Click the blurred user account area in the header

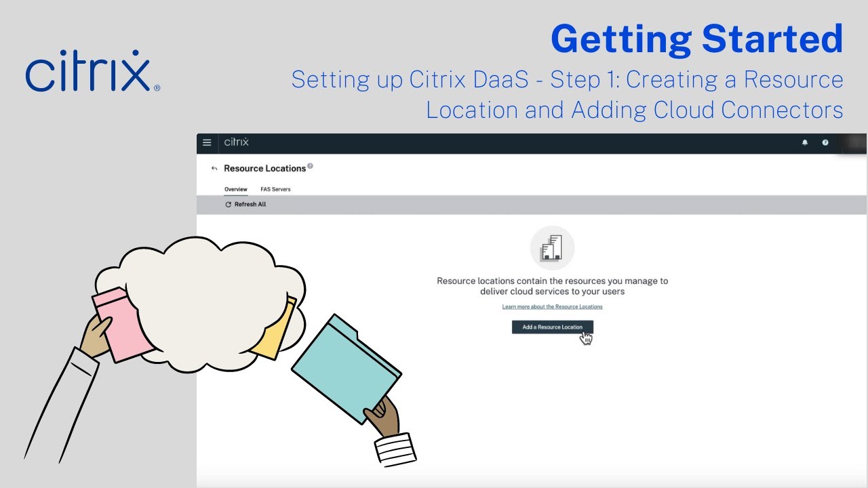point(853,143)
